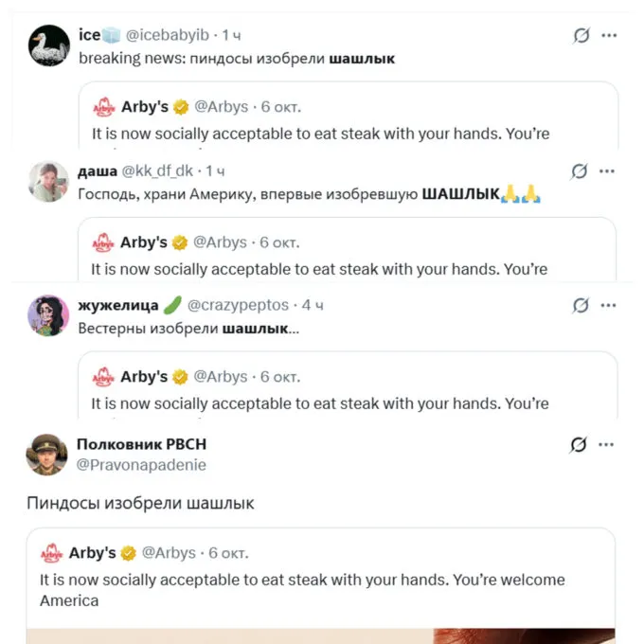Click the Grok icon on жужелица's tweet
Screen dimensions: 644x644
(581, 306)
